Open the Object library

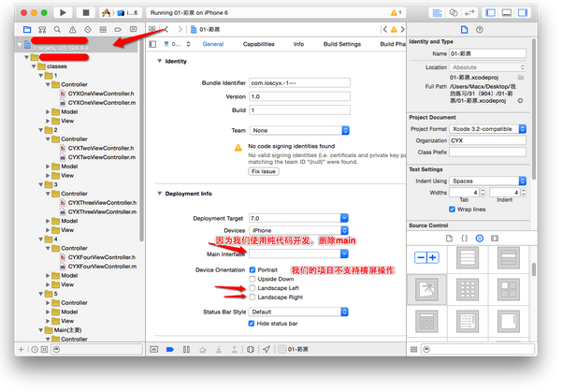(480, 239)
